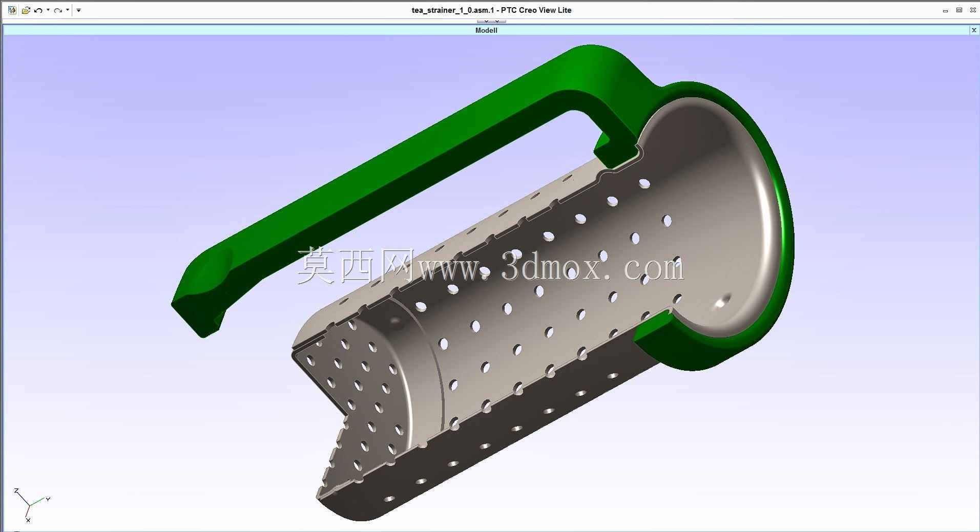This screenshot has height=532, width=980.
Task: Undo the last action
Action: pyautogui.click(x=38, y=10)
